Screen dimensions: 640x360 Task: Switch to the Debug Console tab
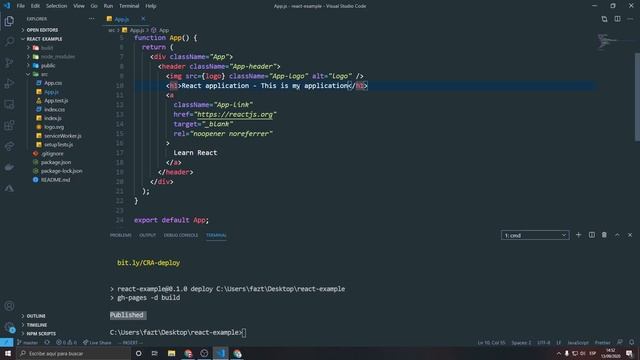(x=181, y=235)
